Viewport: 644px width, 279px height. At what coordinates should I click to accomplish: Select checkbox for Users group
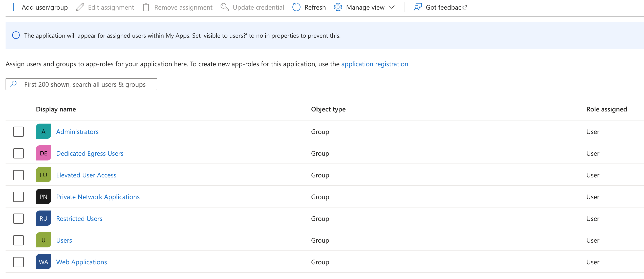pos(18,240)
